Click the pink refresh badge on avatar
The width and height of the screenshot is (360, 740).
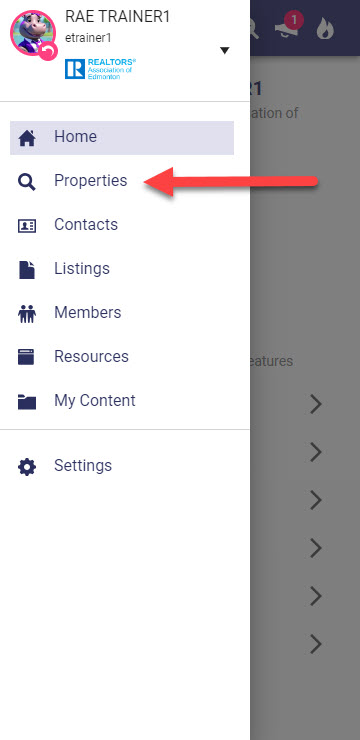click(48, 51)
